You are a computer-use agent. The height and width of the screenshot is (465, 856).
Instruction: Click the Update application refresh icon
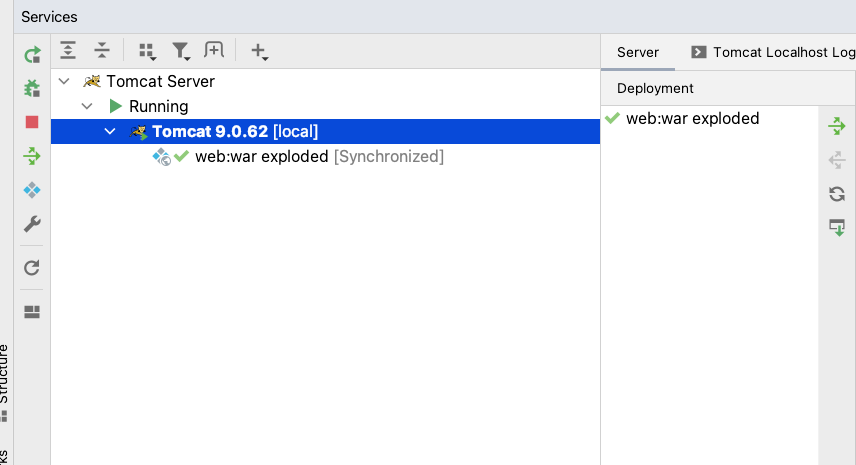click(32, 267)
